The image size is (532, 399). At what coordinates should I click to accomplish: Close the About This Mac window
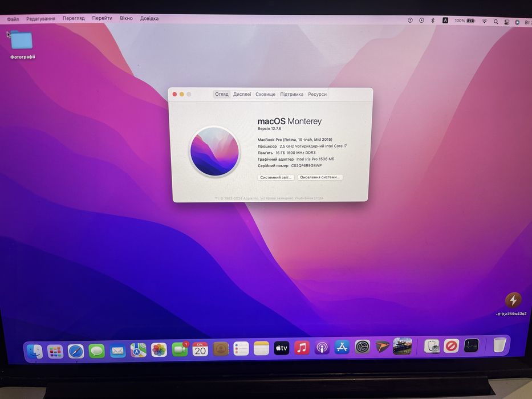coord(174,94)
